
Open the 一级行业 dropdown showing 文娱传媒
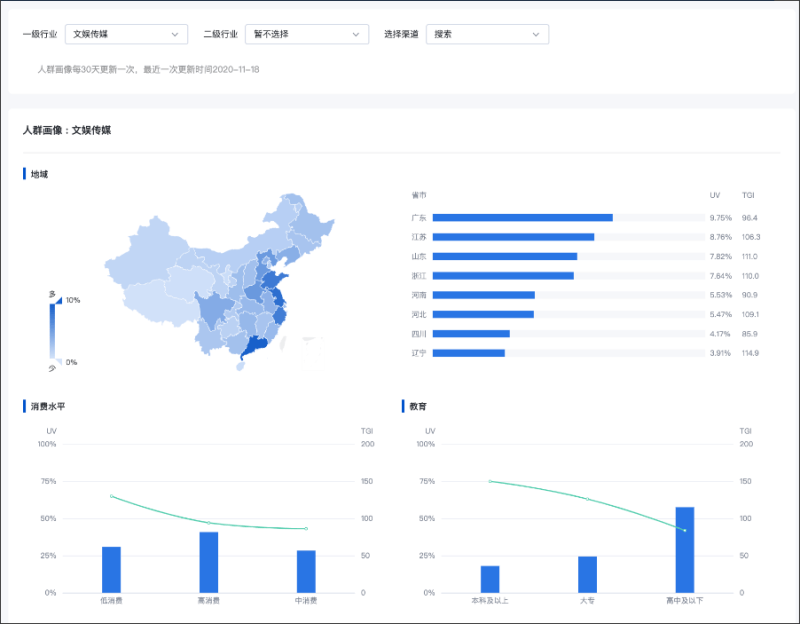[126, 34]
